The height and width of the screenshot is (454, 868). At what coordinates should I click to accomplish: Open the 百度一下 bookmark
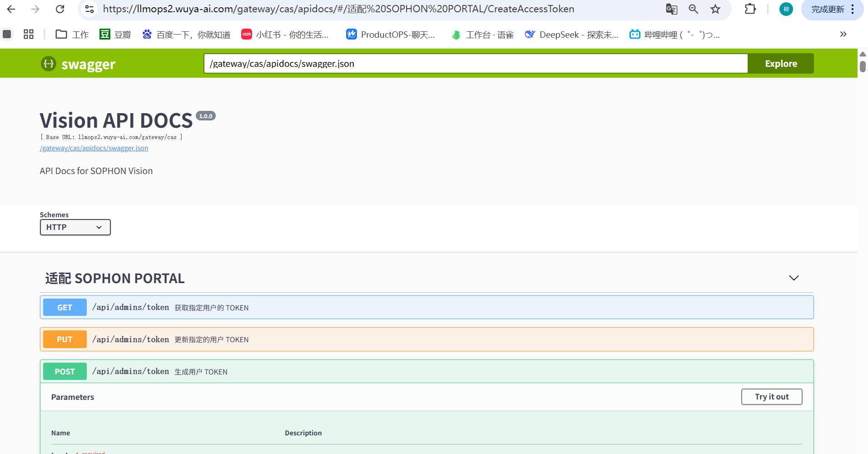(x=186, y=35)
